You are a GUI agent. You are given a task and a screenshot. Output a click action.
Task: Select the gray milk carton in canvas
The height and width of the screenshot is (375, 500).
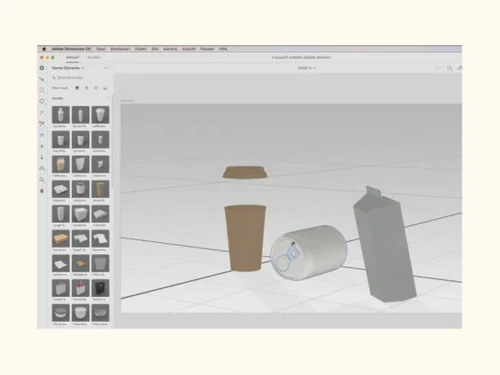click(384, 244)
